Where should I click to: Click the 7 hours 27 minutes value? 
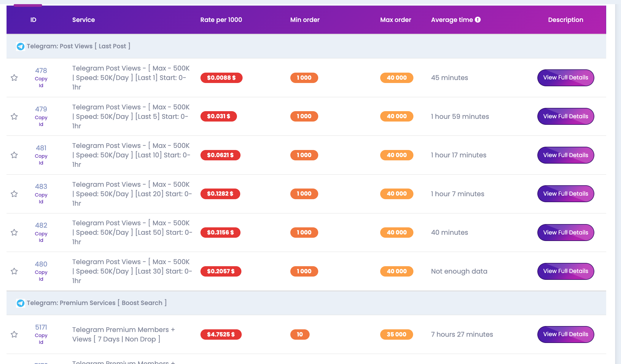point(462,334)
